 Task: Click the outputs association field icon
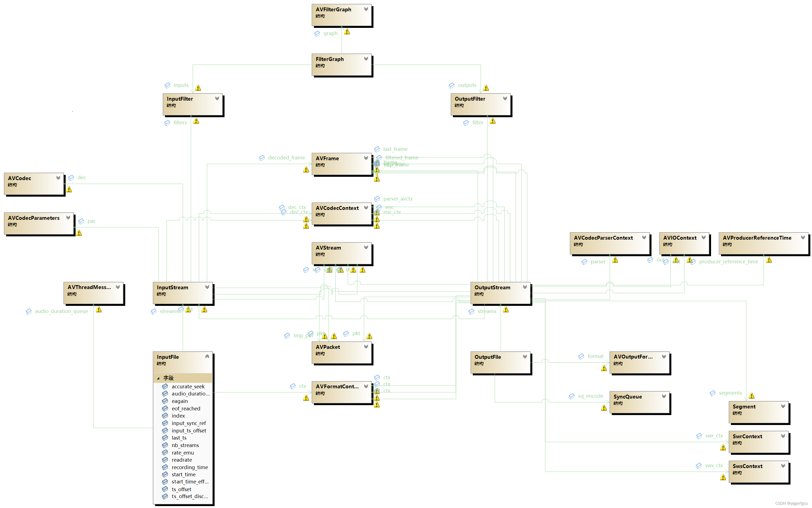tap(452, 85)
